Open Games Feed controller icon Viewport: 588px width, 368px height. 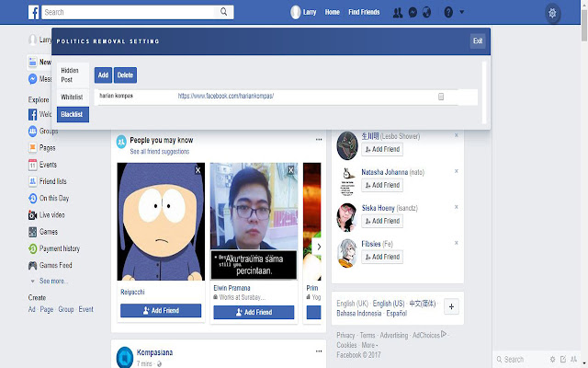pyautogui.click(x=33, y=265)
